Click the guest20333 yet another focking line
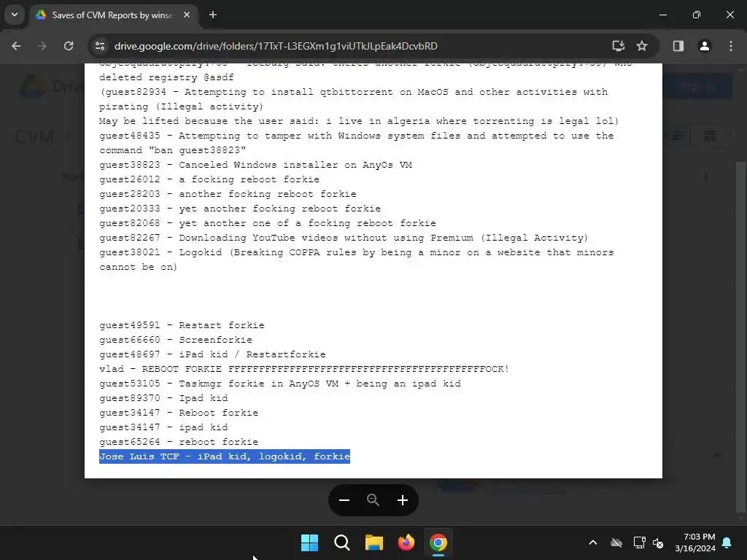The width and height of the screenshot is (747, 560). tap(240, 209)
